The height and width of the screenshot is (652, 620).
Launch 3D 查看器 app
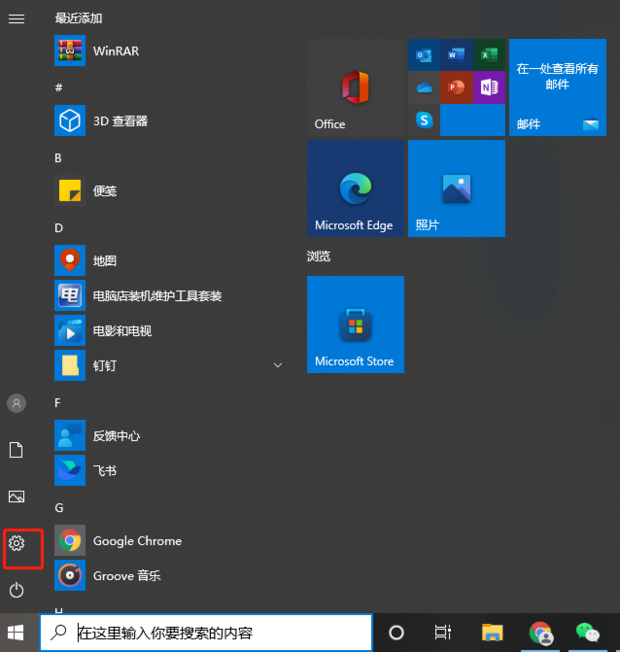click(170, 121)
